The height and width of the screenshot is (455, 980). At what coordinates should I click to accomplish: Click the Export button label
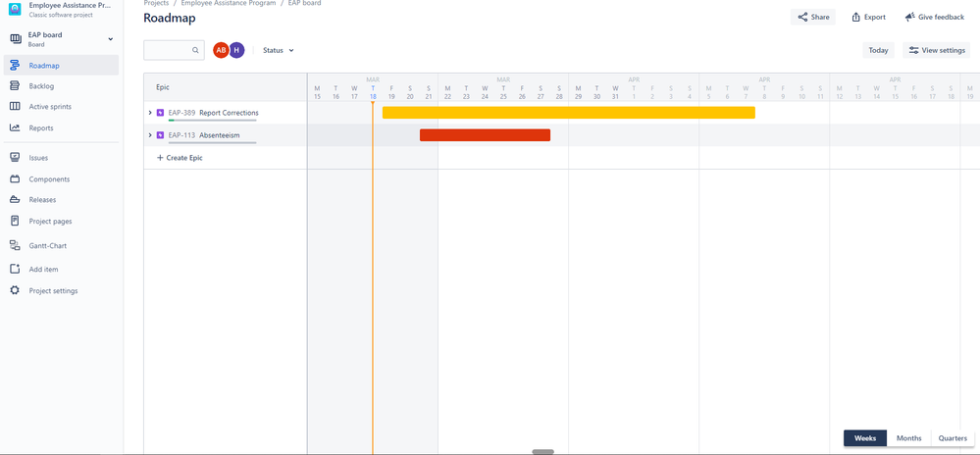(874, 18)
